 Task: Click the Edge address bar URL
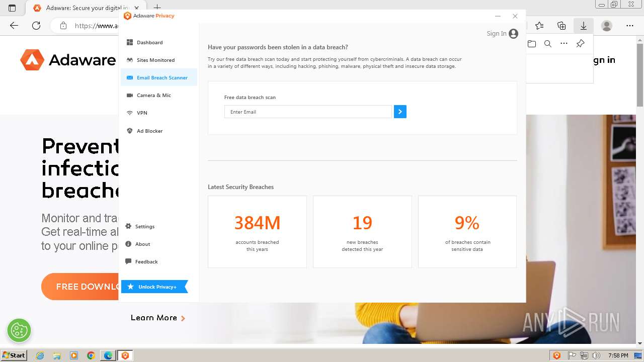coord(96,26)
